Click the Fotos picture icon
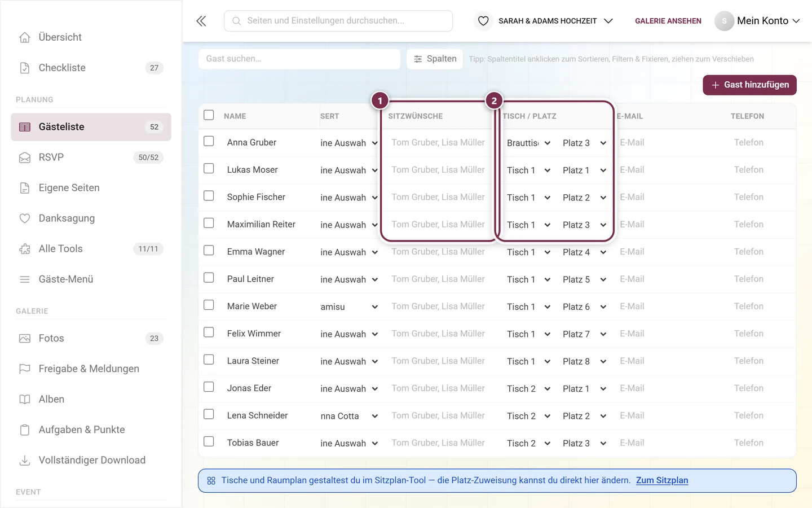 [25, 339]
